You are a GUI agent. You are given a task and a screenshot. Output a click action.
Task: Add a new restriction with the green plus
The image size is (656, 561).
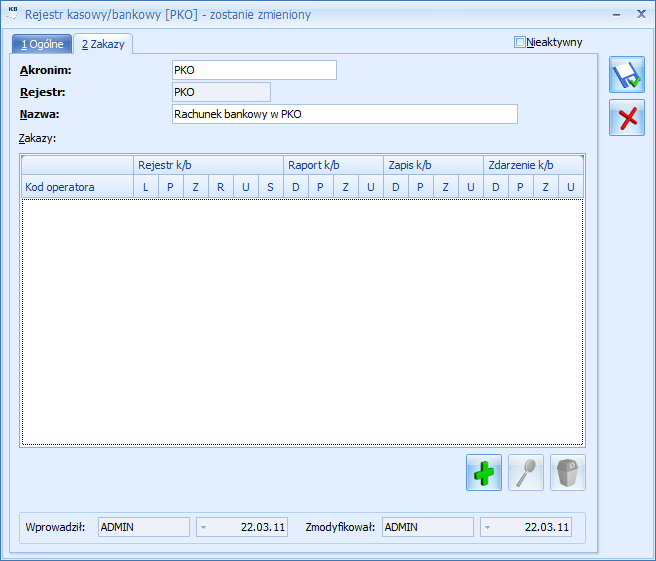click(484, 472)
